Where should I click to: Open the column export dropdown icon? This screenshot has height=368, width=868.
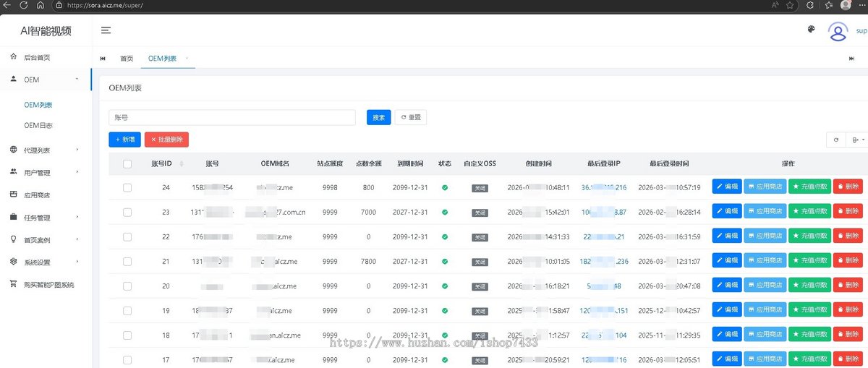point(857,140)
